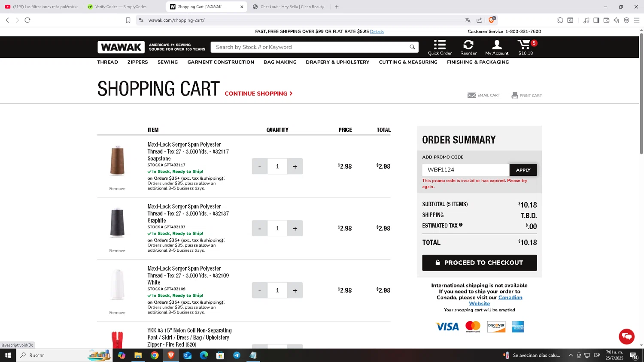Increase quantity of White thread

click(295, 290)
